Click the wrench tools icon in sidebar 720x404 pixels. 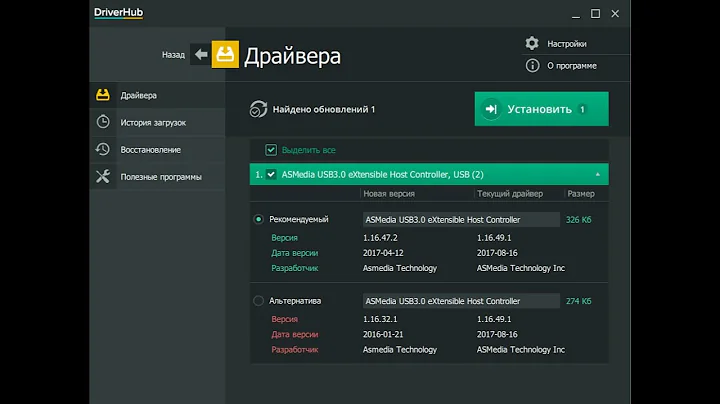[102, 176]
